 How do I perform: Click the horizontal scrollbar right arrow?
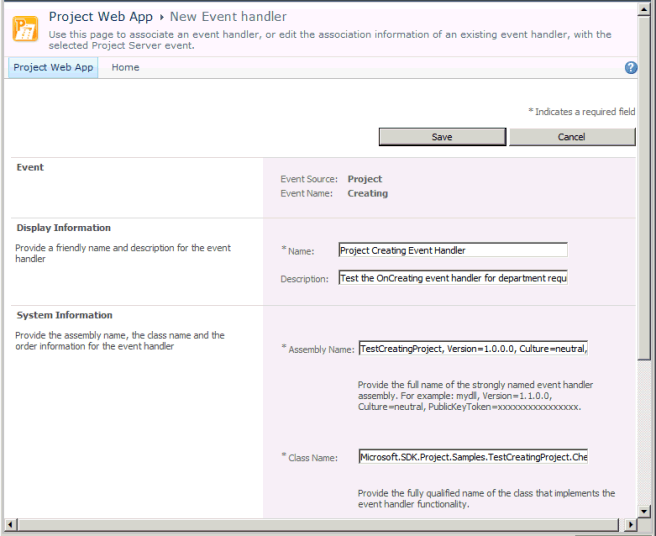[x=630, y=524]
